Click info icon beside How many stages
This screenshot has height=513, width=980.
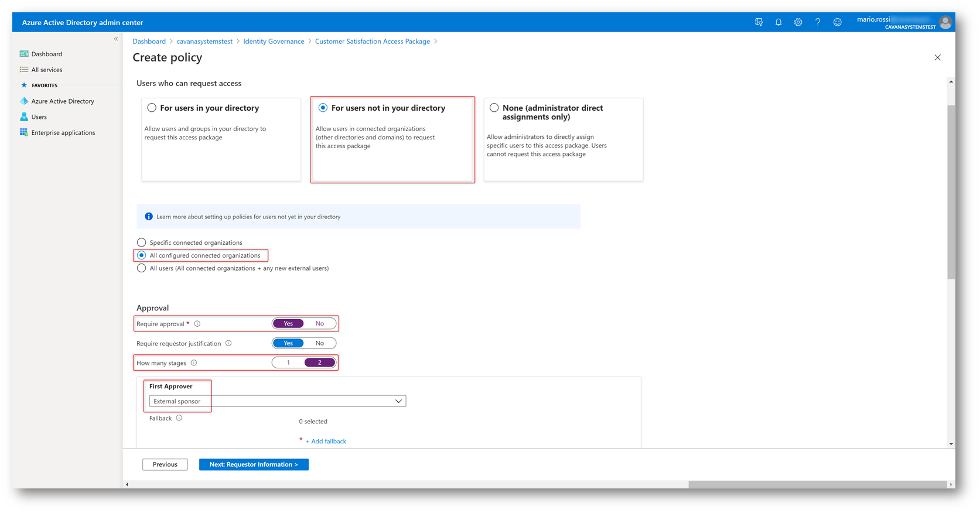[194, 363]
